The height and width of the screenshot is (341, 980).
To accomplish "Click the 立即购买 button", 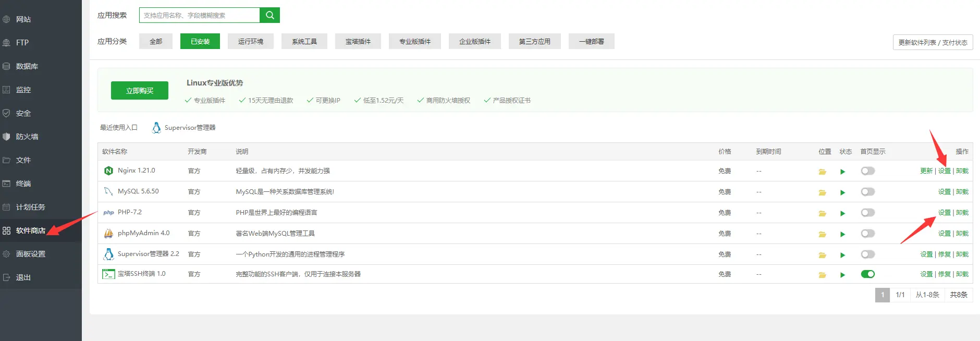I will (140, 90).
